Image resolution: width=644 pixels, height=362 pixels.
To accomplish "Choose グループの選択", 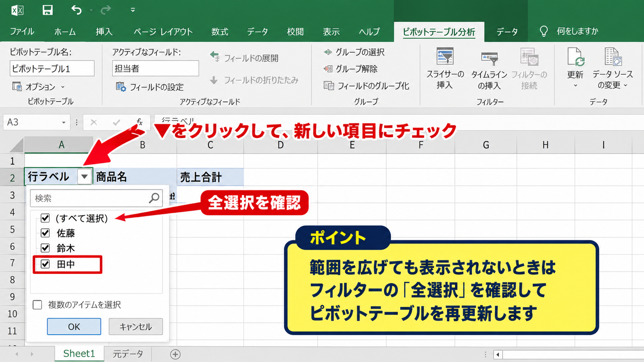I will click(x=354, y=52).
